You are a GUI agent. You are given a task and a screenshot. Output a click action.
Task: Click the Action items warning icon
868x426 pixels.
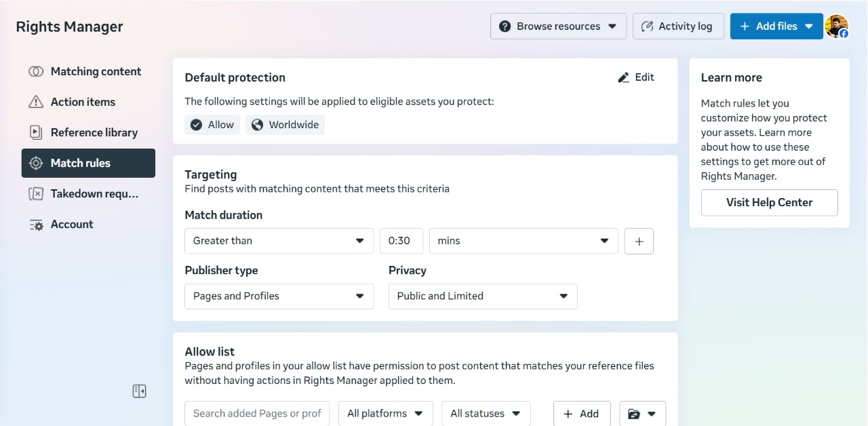click(x=36, y=102)
